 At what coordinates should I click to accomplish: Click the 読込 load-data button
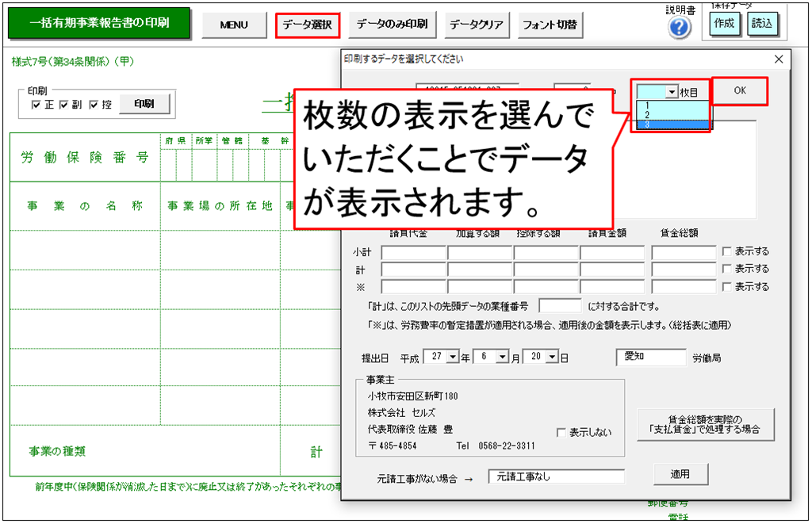pos(762,24)
